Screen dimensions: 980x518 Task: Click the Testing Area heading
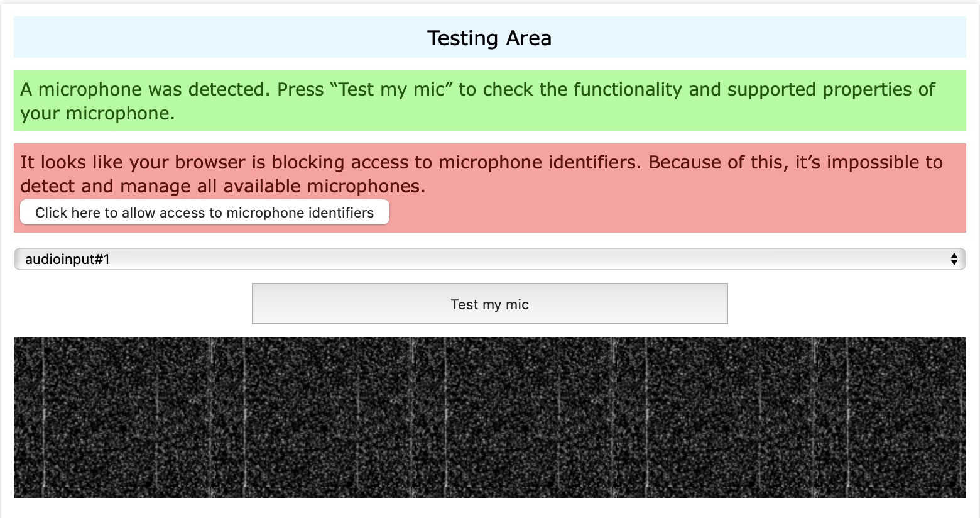point(489,38)
